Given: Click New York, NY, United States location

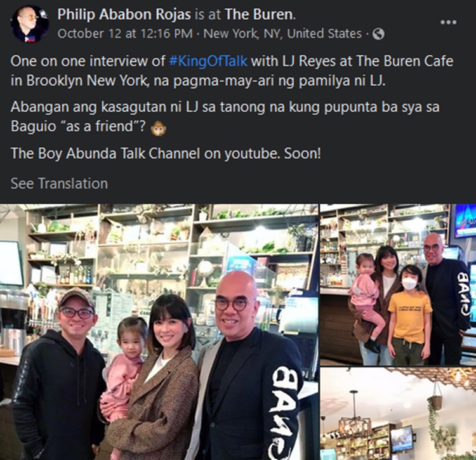Looking at the screenshot, I should coord(282,34).
